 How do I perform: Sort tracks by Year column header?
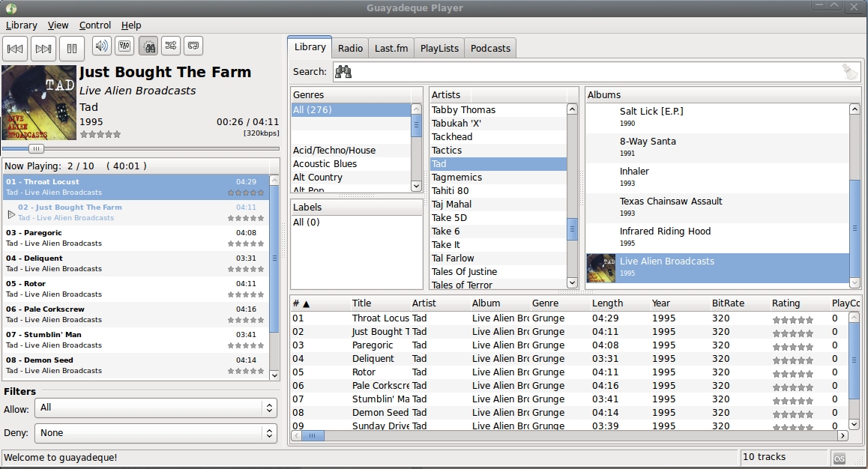pyautogui.click(x=679, y=303)
